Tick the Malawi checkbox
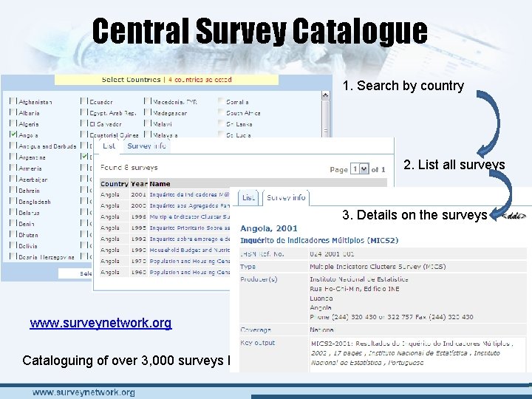Viewport: 532px width, 399px height. [147, 123]
